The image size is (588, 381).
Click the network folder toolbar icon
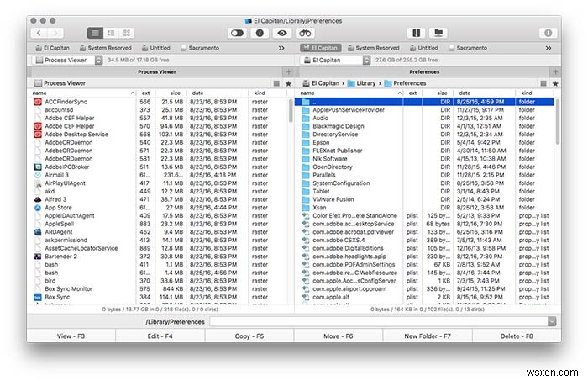click(438, 33)
